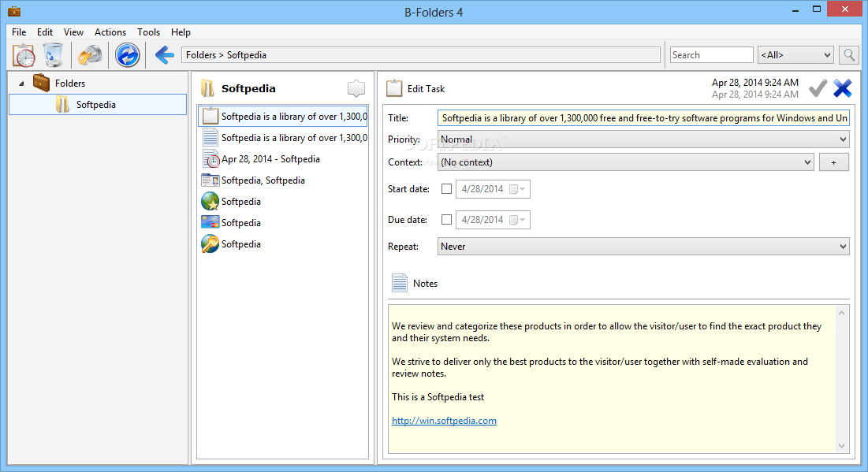Click the Edit Task clipboard icon

394,88
